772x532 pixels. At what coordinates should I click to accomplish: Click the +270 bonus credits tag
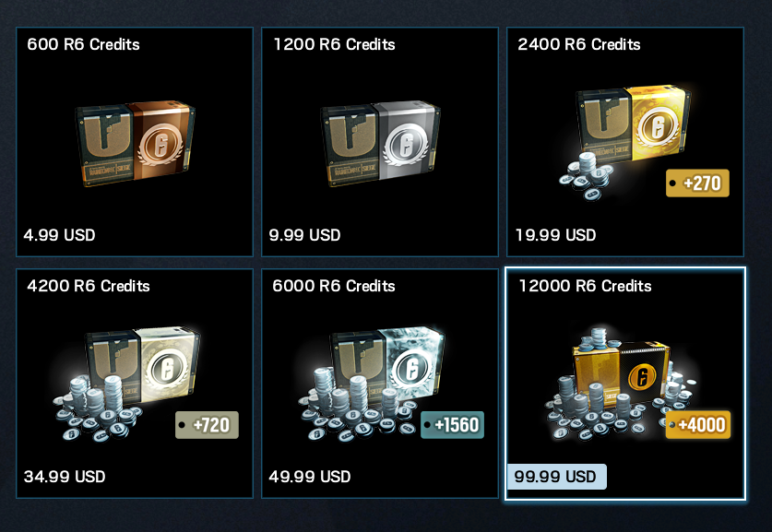click(697, 183)
